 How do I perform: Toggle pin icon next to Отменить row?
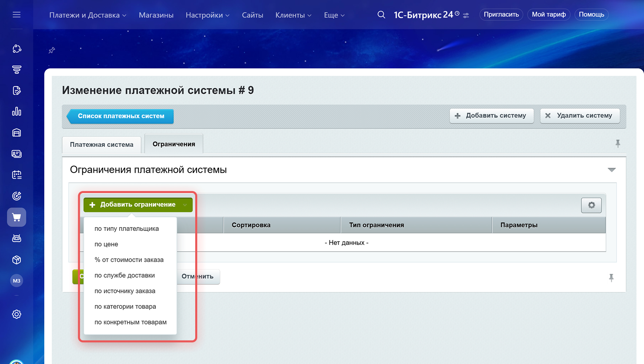click(x=611, y=278)
